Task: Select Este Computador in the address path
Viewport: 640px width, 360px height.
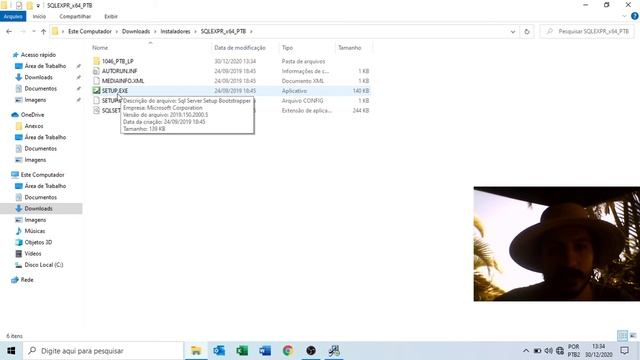Action: point(90,31)
